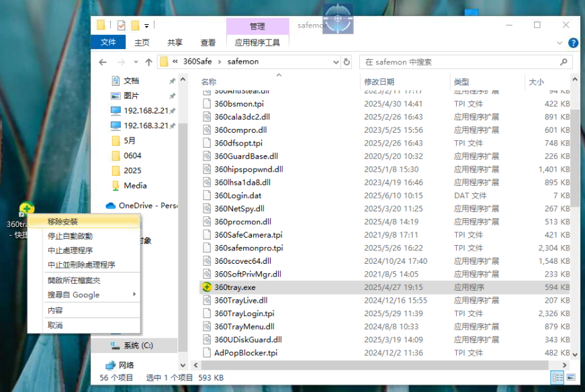Screen dimensions: 585x392
Task: Choose 中止並刪除處理程序 menu entry
Action: [81, 265]
